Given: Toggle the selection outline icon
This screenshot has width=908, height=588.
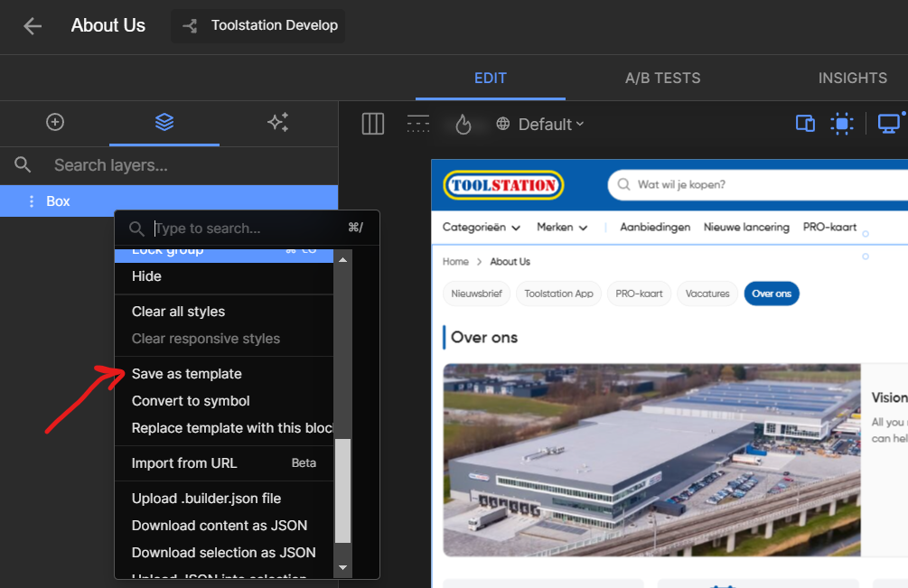Looking at the screenshot, I should click(842, 124).
